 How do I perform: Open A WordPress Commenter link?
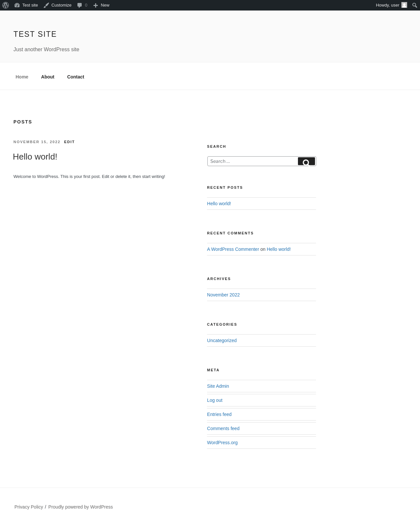(233, 249)
